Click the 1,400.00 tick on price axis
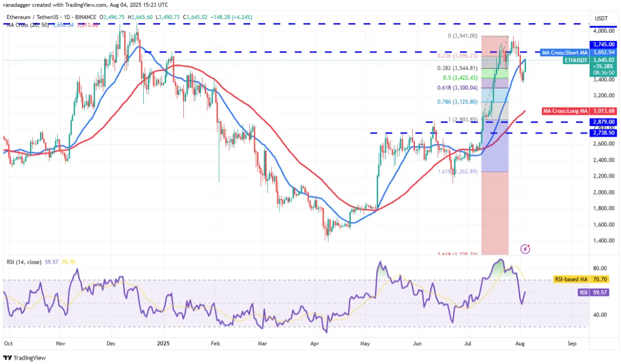 tap(603, 241)
